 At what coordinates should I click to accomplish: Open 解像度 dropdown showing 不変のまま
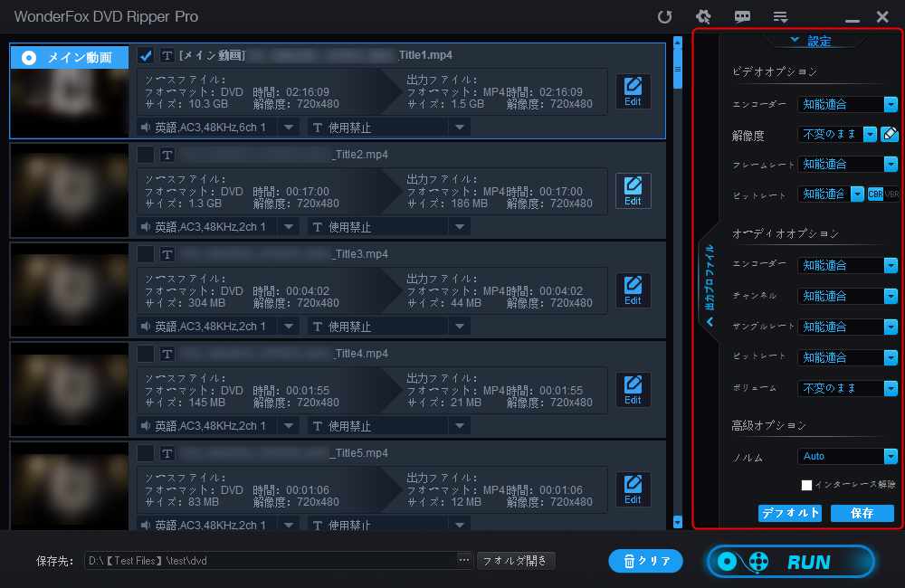click(x=837, y=135)
